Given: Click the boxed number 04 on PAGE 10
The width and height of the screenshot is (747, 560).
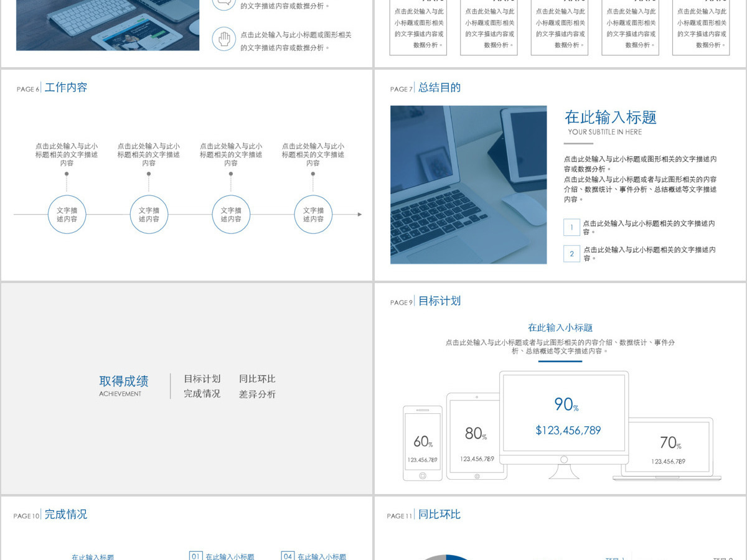Looking at the screenshot, I should coord(288,556).
